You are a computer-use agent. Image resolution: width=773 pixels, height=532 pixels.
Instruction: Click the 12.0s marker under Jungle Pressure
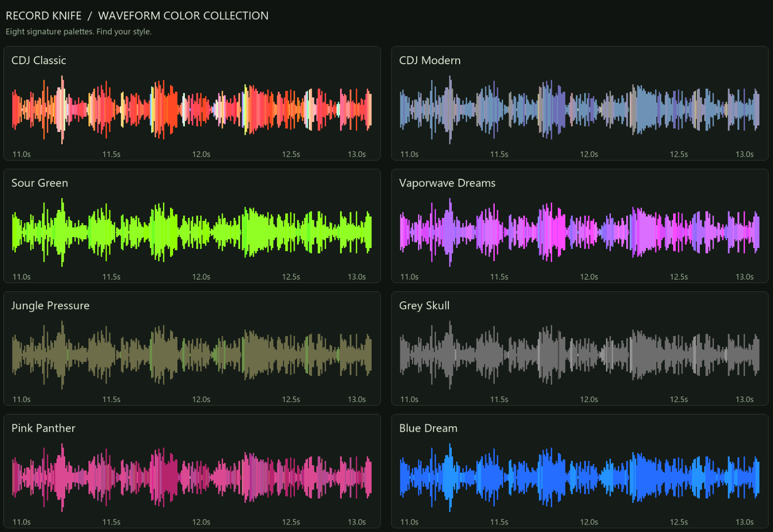(201, 399)
